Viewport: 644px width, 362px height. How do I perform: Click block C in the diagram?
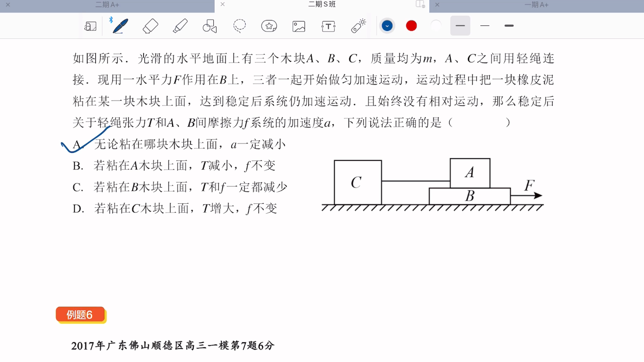(x=358, y=182)
